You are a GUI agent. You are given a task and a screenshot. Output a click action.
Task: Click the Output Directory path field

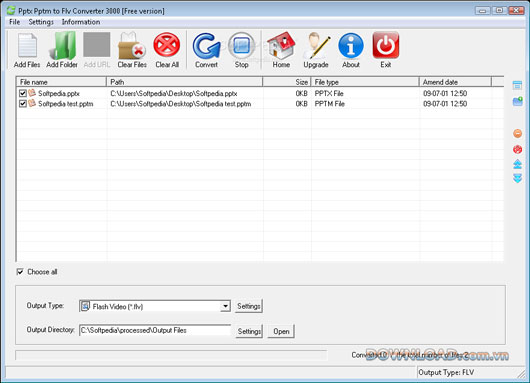155,330
